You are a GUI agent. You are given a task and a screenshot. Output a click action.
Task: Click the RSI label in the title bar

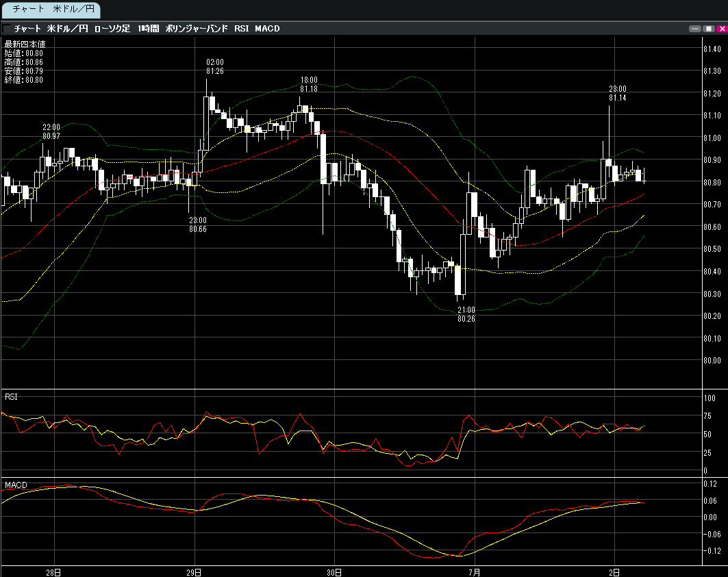242,29
